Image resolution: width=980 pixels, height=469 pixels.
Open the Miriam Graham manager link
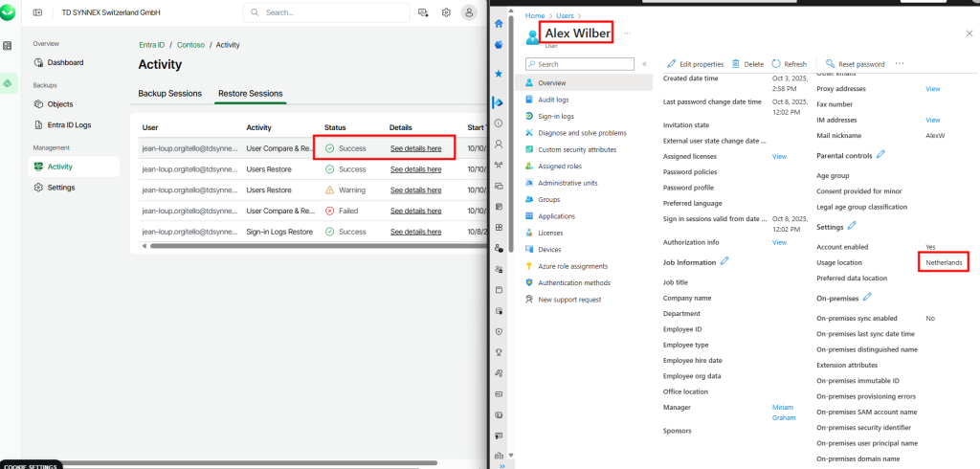783,413
